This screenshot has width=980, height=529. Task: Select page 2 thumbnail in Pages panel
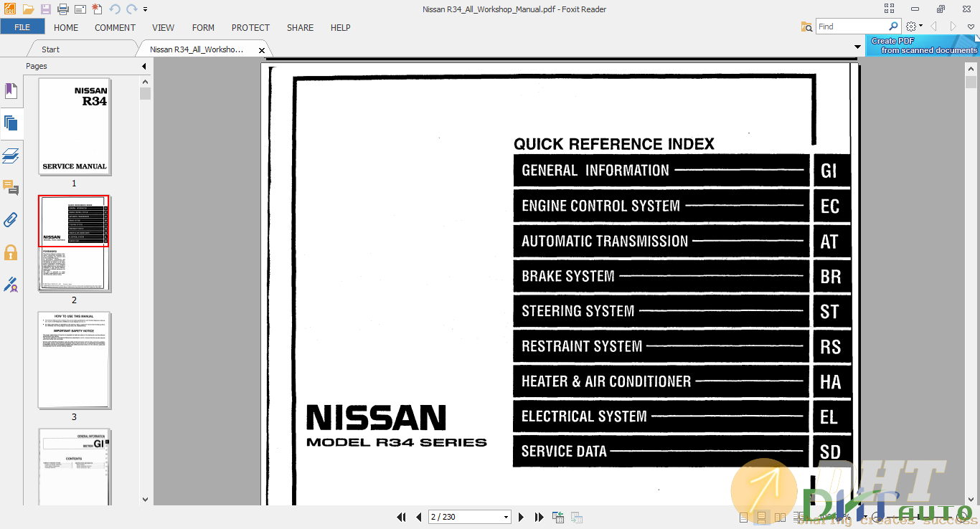[x=74, y=243]
